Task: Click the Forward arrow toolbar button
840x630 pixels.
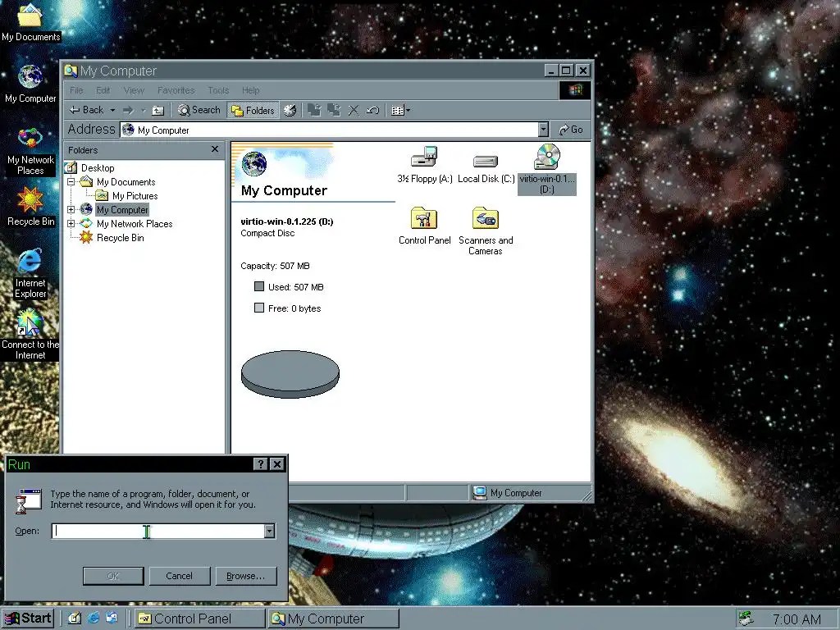Action: pos(128,111)
